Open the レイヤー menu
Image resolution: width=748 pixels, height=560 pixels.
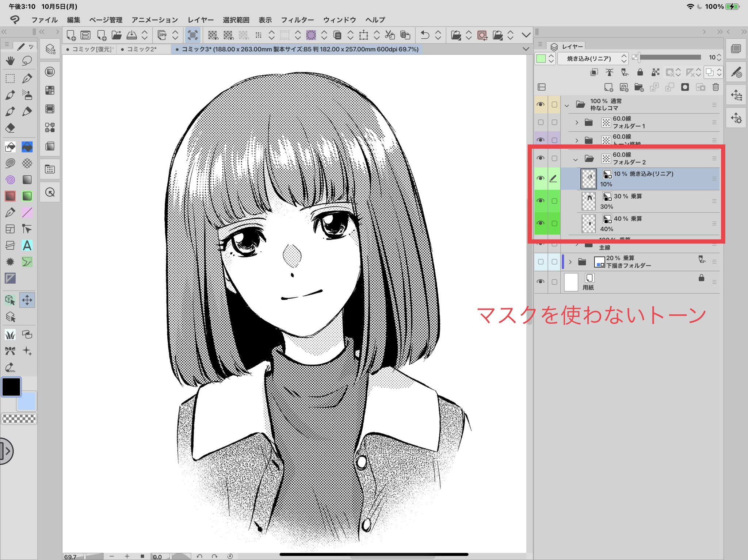(x=201, y=20)
